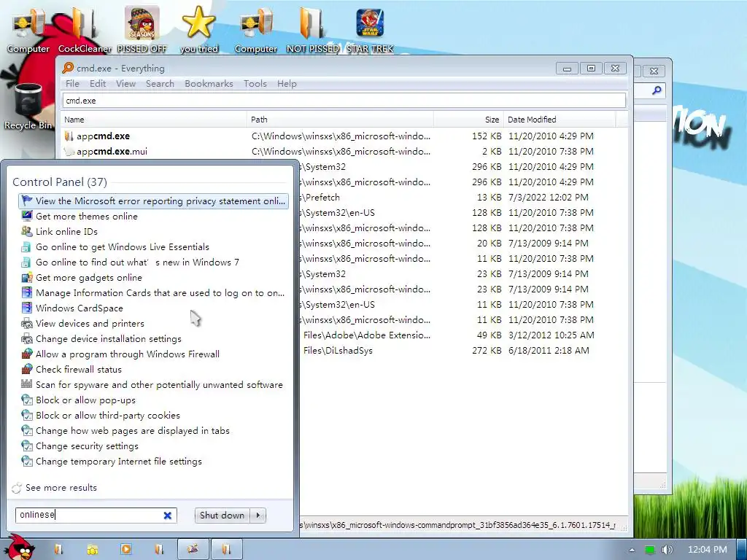Open 'Manage Information Cards' result
Image resolution: width=747 pixels, height=560 pixels.
[x=153, y=293]
